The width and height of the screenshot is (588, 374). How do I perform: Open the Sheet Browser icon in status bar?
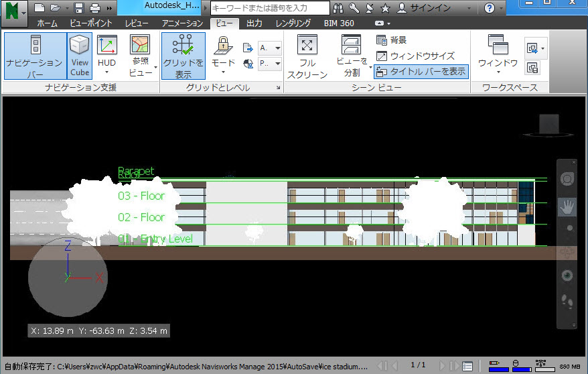(467, 366)
